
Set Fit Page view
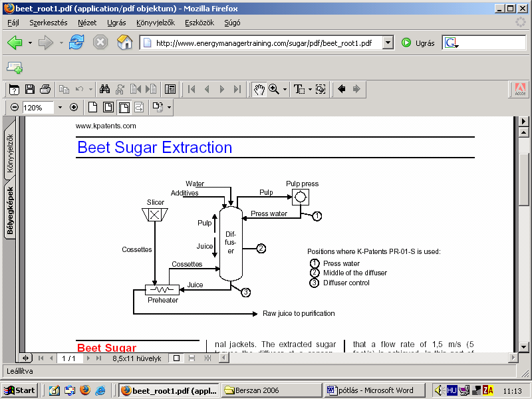[x=108, y=108]
